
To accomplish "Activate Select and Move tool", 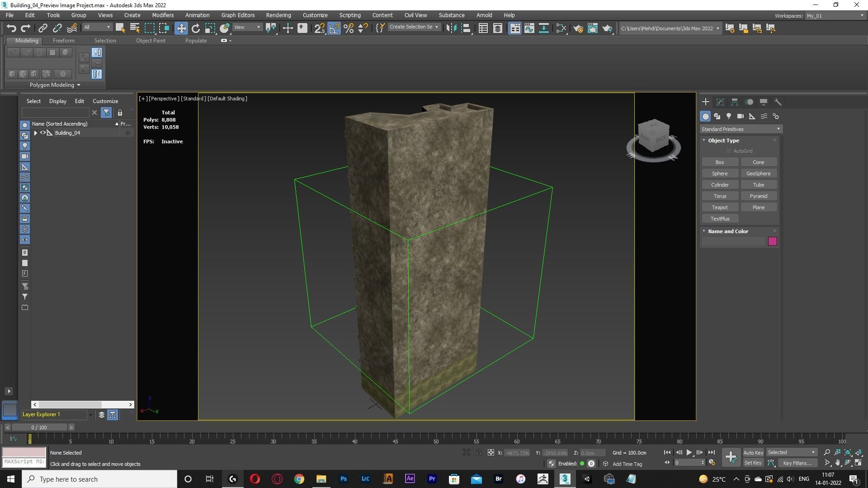I will click(181, 28).
